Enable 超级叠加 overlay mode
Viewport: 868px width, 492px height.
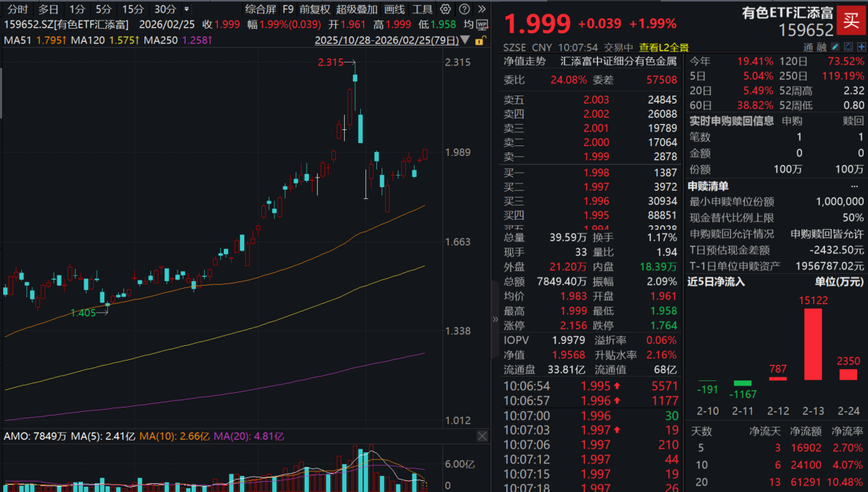click(357, 9)
